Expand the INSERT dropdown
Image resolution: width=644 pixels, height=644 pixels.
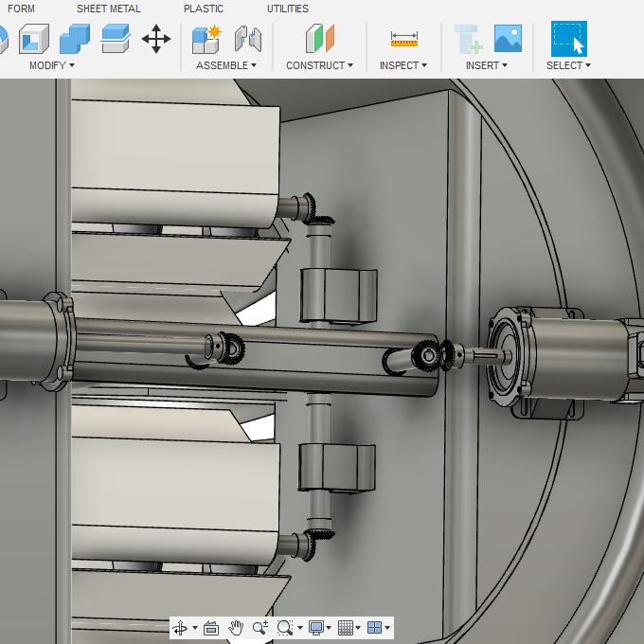(486, 65)
